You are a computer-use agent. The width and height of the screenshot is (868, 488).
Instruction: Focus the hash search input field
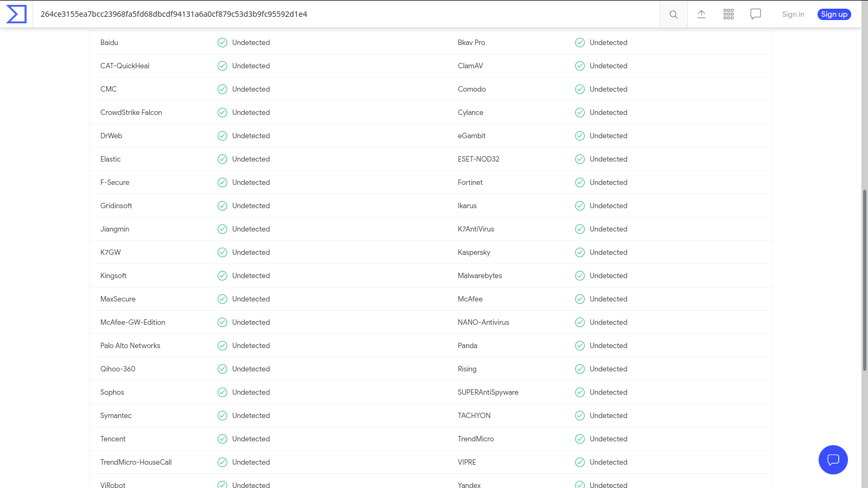[347, 14]
